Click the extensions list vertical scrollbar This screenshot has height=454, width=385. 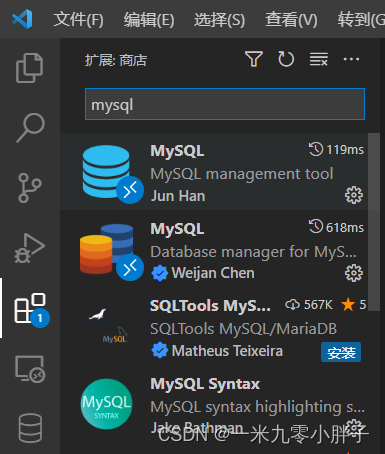pos(374,222)
